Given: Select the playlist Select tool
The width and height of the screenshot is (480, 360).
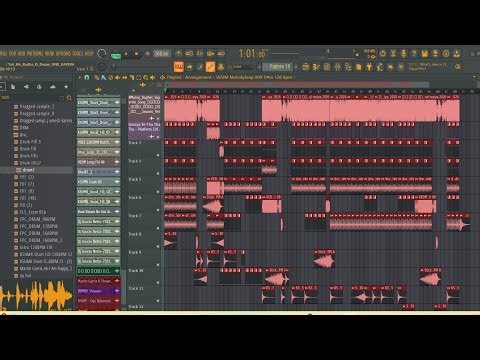Looking at the screenshot, I should [139, 77].
